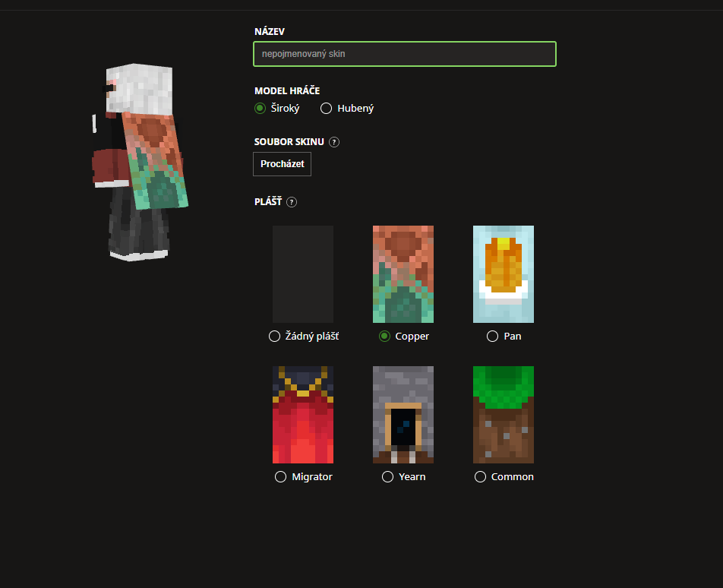This screenshot has height=588, width=723.
Task: Click the red Migrator cape thumbnail
Action: pos(303,415)
